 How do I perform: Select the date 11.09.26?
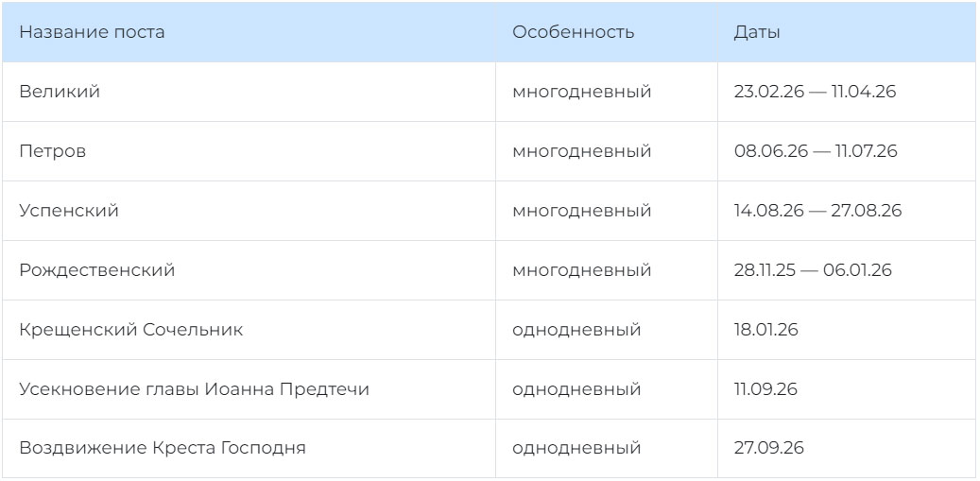tap(765, 389)
